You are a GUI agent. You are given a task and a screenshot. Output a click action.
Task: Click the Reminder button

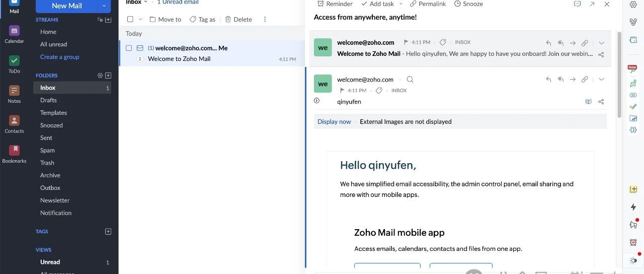point(335,4)
